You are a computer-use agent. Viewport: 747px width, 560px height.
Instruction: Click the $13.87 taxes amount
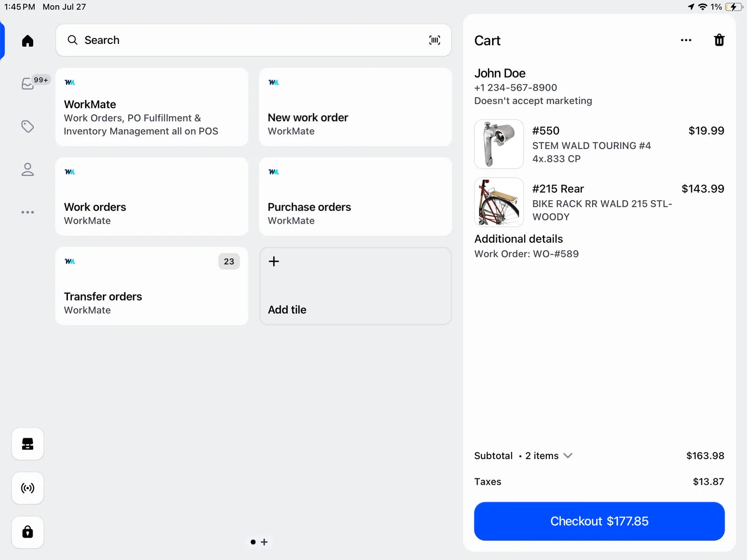(x=708, y=482)
